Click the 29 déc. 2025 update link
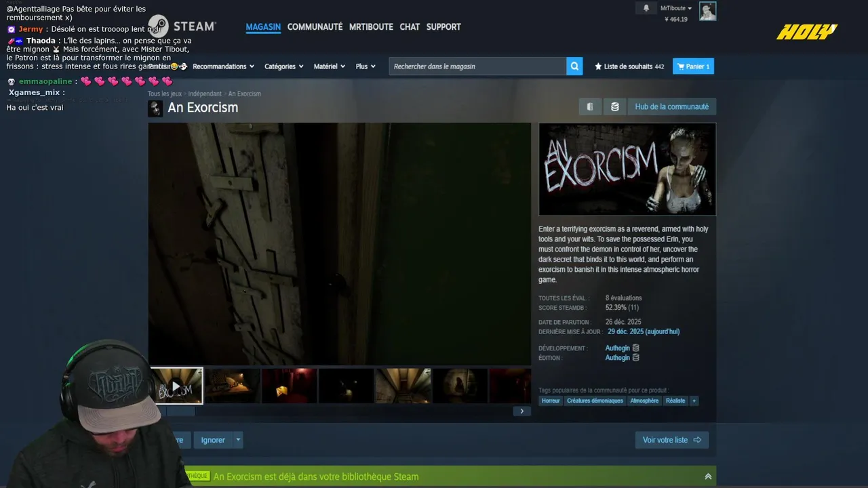The image size is (868, 488). click(644, 331)
